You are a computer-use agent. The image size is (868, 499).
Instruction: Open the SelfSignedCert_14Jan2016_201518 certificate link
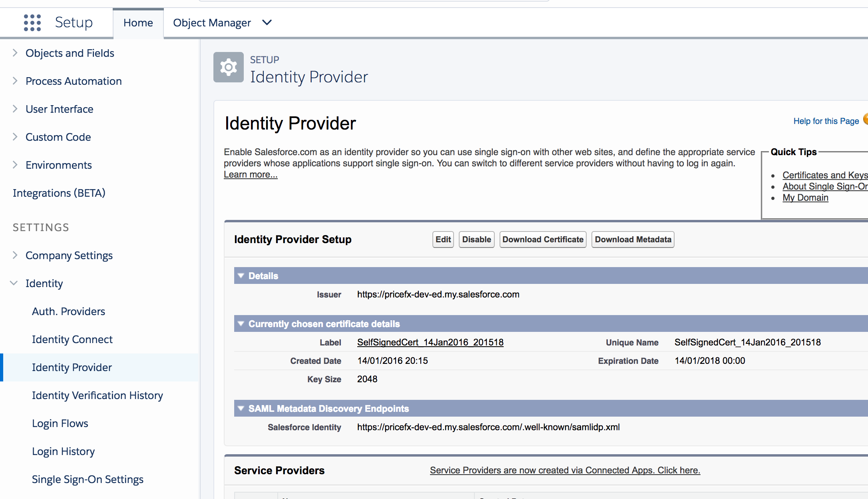click(430, 342)
